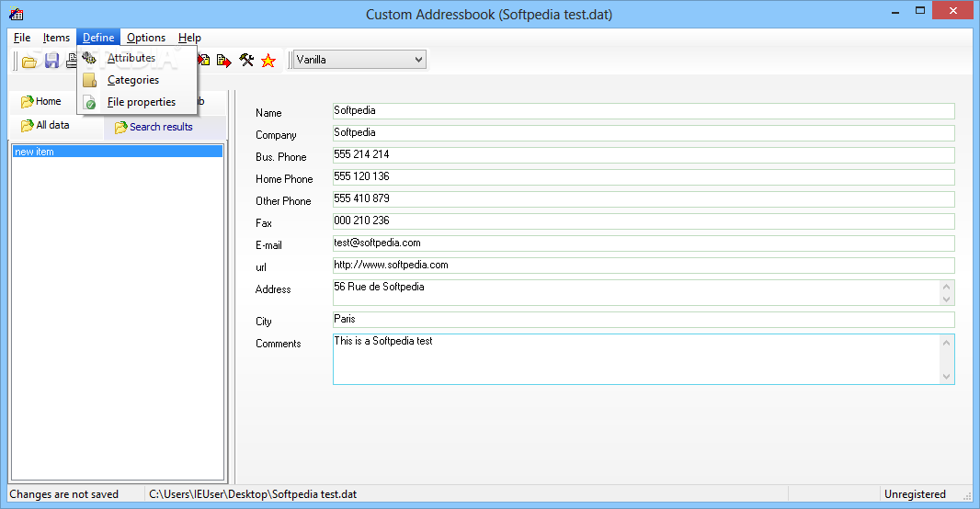Viewport: 980px width, 509px height.
Task: Open the Options menu
Action: tap(145, 38)
